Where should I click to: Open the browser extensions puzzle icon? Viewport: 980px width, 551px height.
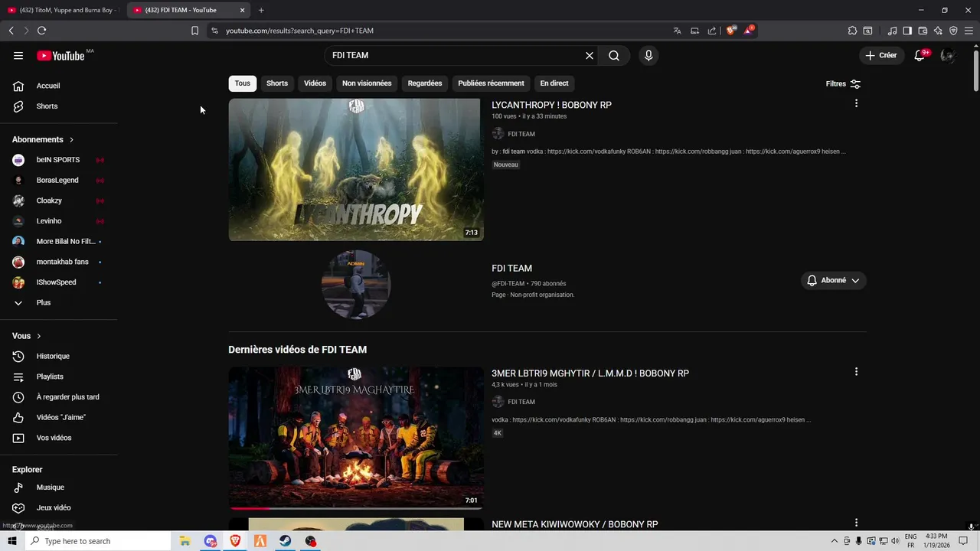[852, 31]
